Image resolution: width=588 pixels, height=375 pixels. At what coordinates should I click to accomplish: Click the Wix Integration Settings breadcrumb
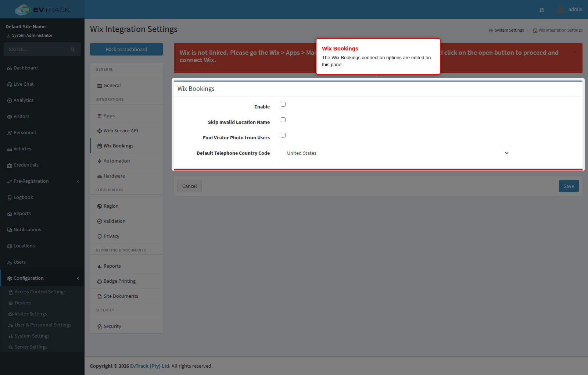[x=558, y=30]
